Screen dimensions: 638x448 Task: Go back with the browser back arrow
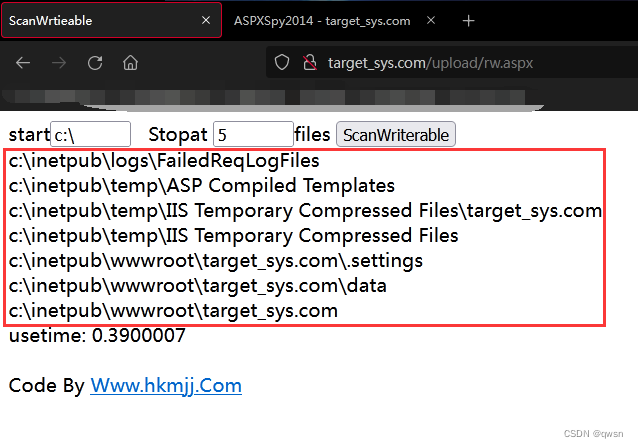tap(23, 63)
